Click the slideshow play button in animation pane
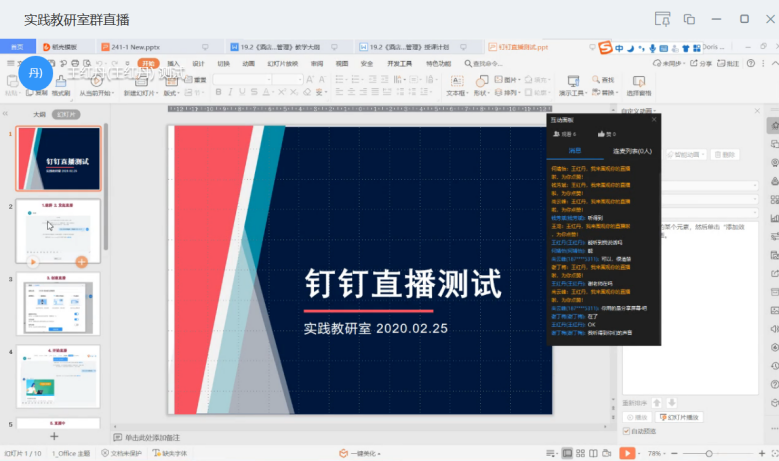 pyautogui.click(x=679, y=417)
